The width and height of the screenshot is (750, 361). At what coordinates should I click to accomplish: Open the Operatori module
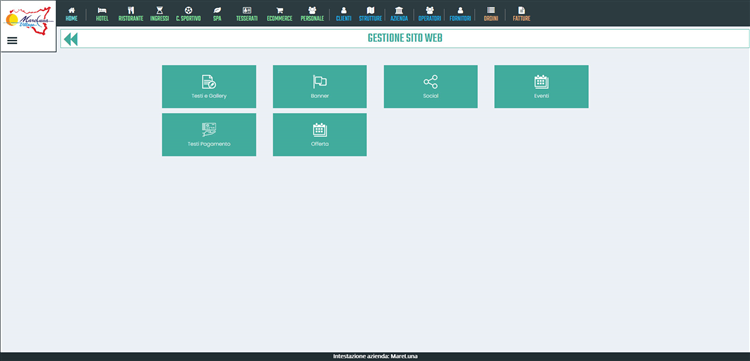(429, 14)
